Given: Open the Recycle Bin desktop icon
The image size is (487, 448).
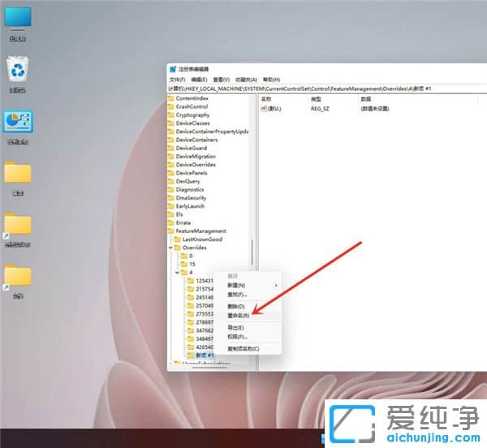Looking at the screenshot, I should [x=18, y=75].
